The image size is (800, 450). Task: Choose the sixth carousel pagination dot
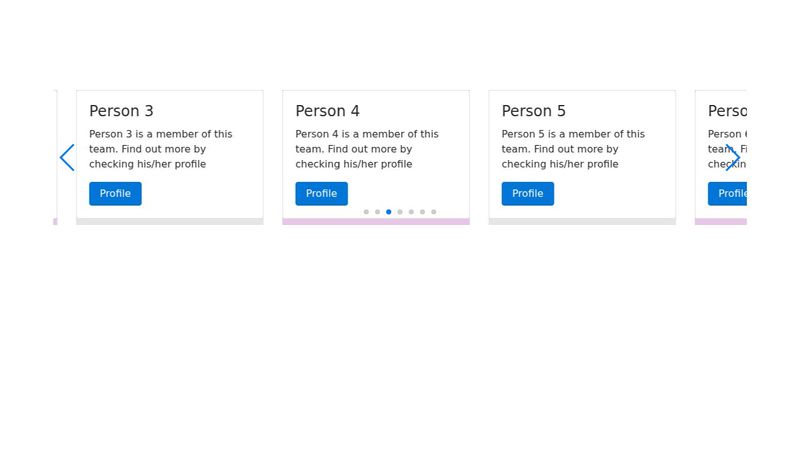click(x=422, y=212)
